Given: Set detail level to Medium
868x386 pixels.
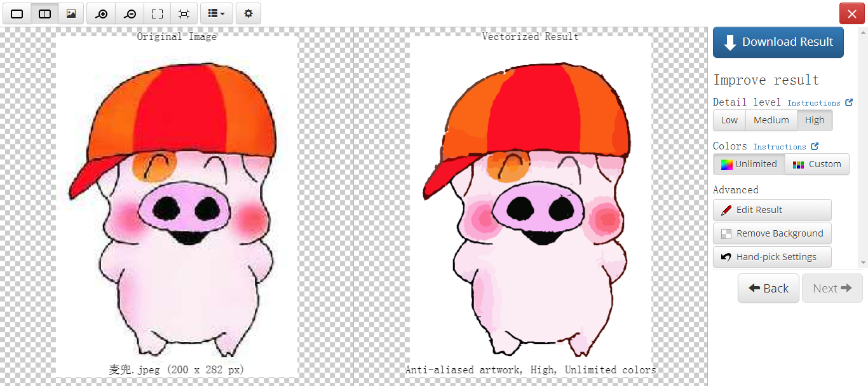Looking at the screenshot, I should coord(771,120).
